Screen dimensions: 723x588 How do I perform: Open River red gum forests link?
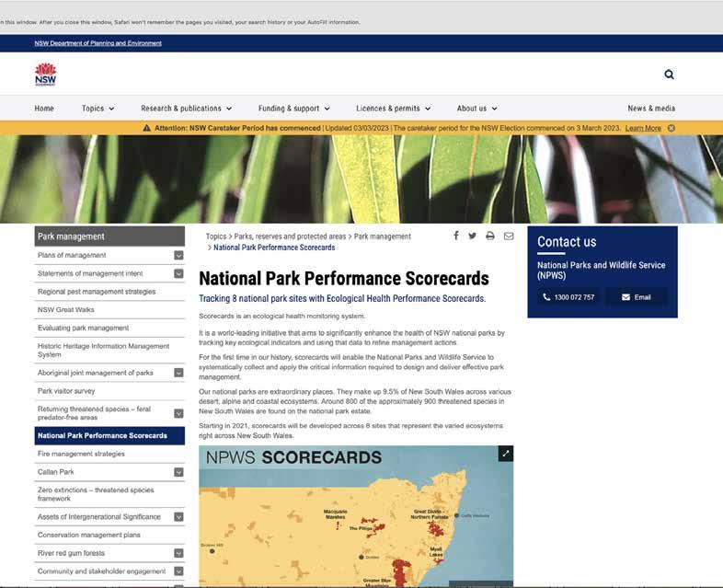(x=71, y=553)
